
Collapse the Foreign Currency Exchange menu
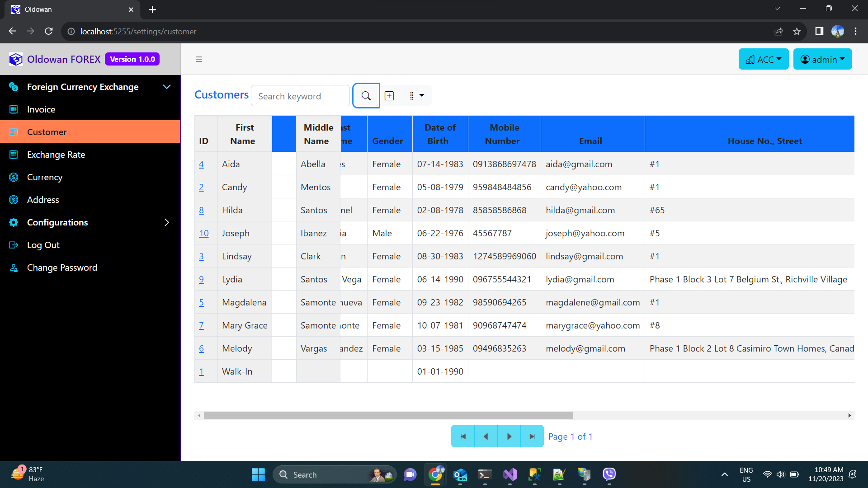pyautogui.click(x=166, y=86)
